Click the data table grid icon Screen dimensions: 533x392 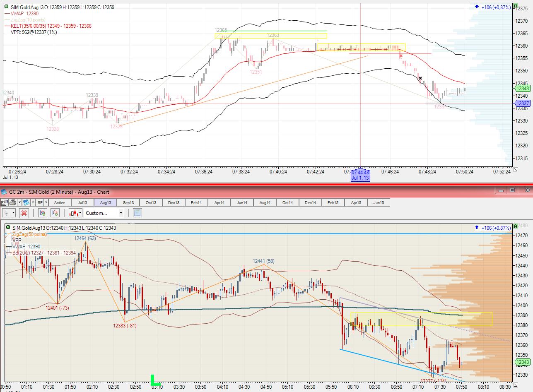137,213
